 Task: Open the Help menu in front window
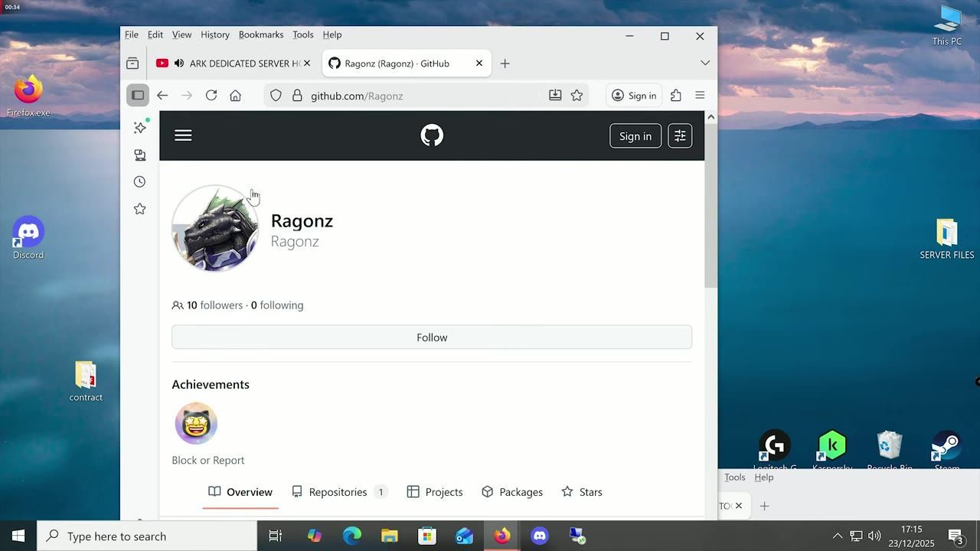coord(332,34)
